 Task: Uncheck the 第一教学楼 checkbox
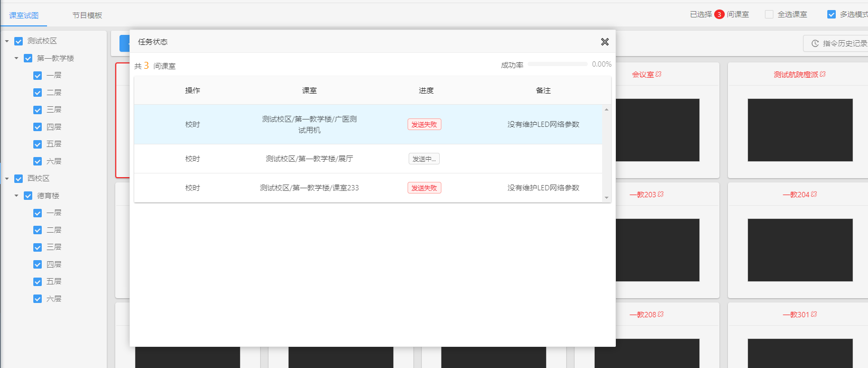click(28, 58)
